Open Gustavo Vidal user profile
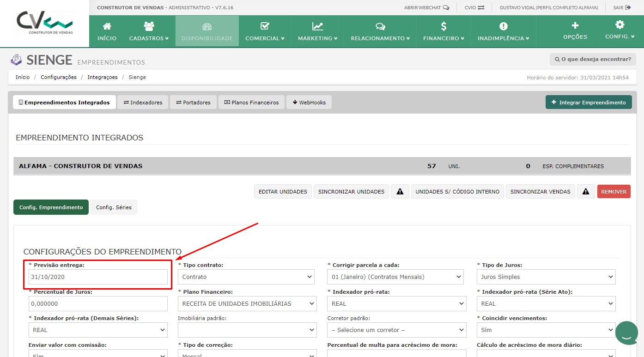 coord(549,7)
